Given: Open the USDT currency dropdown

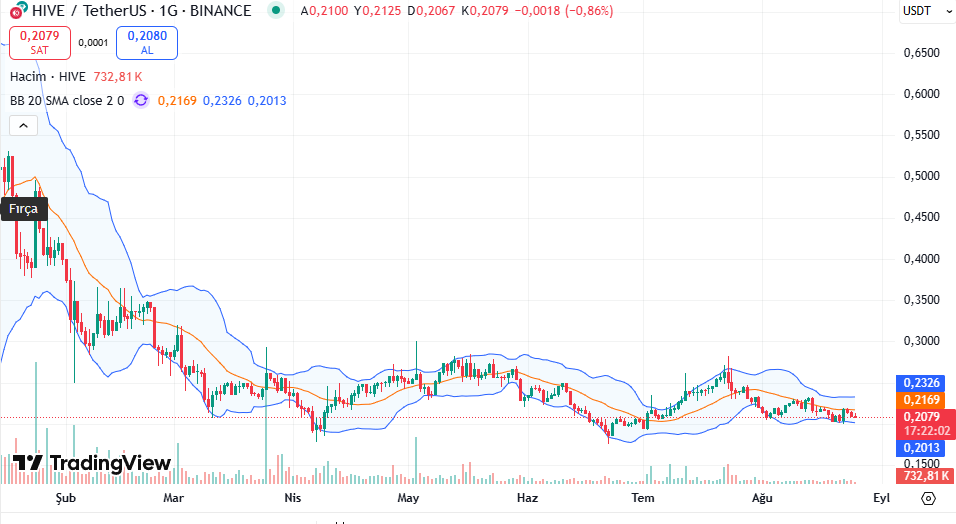Looking at the screenshot, I should click(x=927, y=11).
